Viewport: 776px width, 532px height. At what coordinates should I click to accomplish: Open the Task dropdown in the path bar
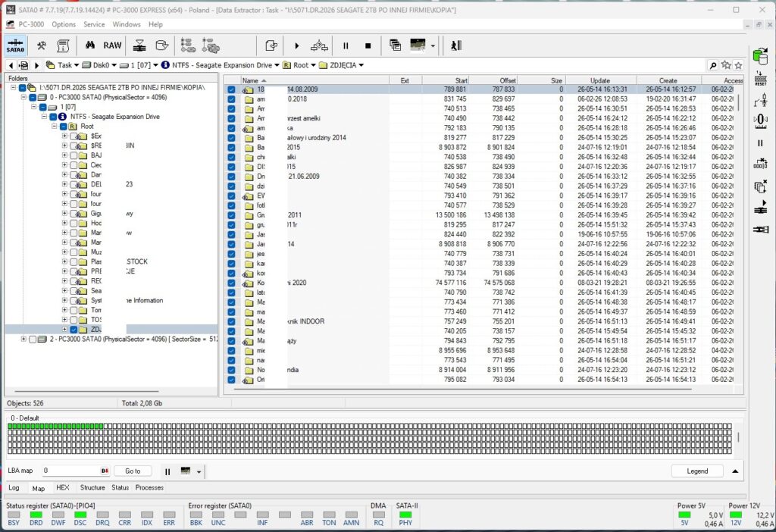[77, 65]
